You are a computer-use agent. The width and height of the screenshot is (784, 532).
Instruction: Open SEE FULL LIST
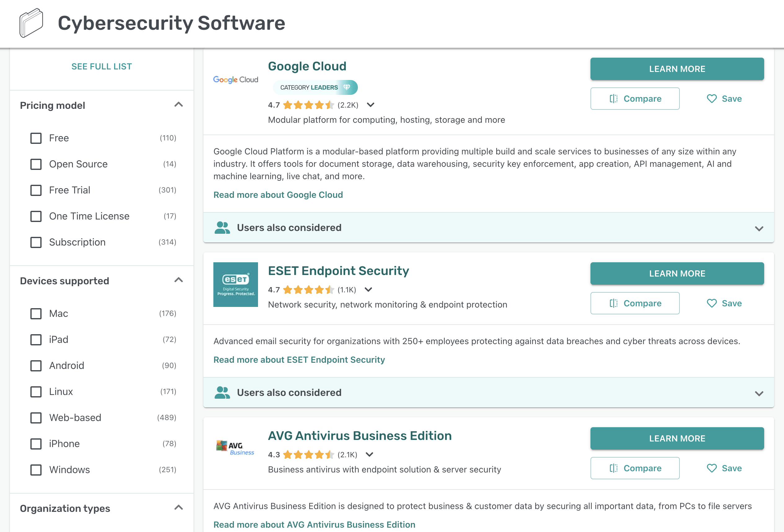tap(101, 66)
